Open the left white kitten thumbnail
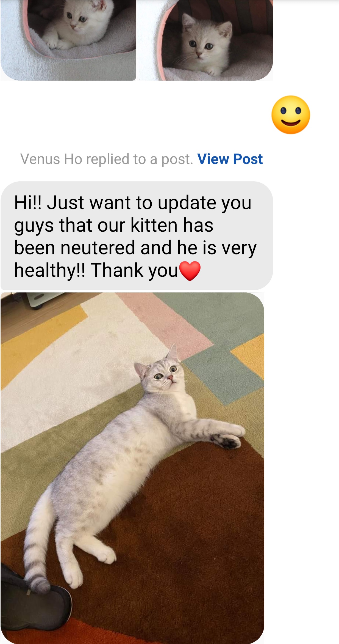Image resolution: width=339 pixels, height=644 pixels. pos(68,40)
